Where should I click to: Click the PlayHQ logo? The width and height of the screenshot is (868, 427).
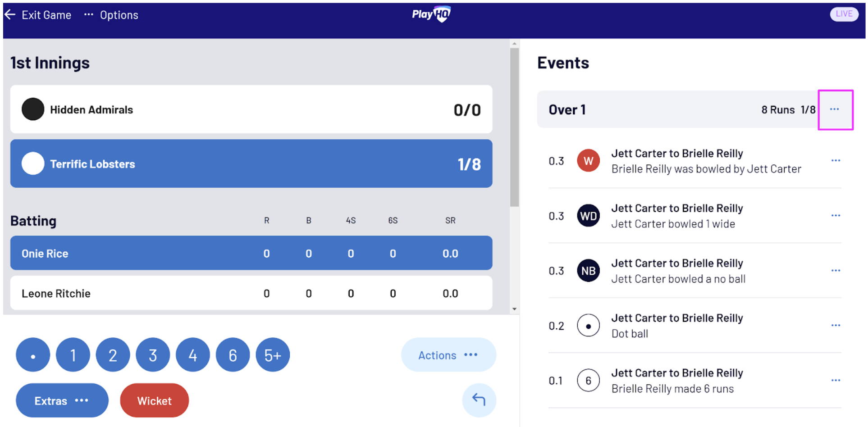point(431,14)
